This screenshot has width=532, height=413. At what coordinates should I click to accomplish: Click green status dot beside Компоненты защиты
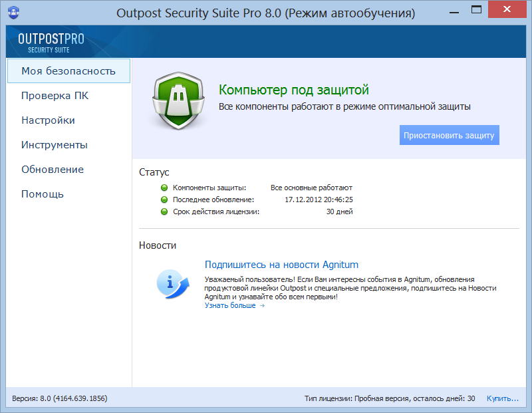[164, 188]
